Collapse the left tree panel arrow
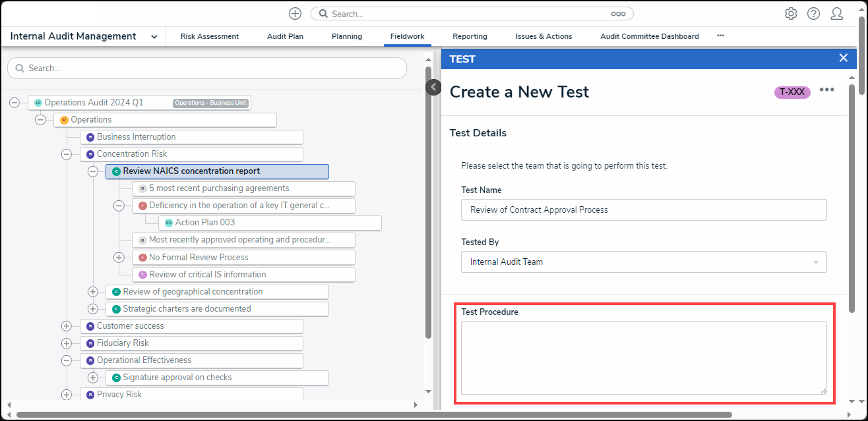Viewport: 868px width, 421px height. tap(433, 87)
